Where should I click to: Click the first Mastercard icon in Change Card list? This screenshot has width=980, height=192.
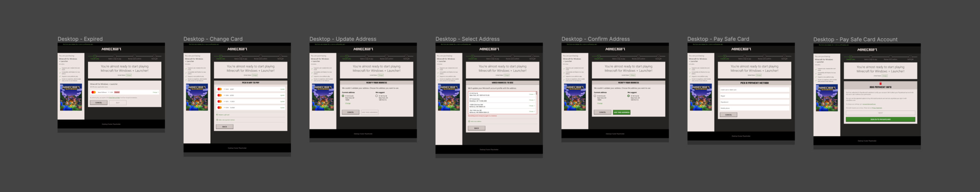point(219,89)
